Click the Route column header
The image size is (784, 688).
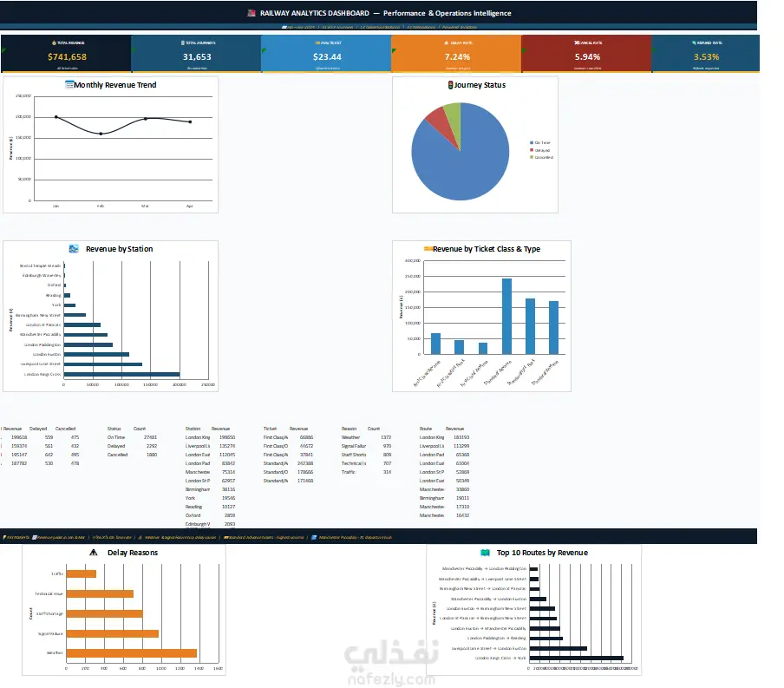[426, 429]
